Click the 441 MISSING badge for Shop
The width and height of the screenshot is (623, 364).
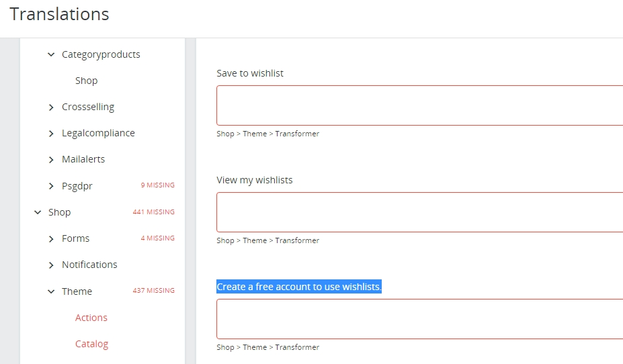(x=153, y=212)
